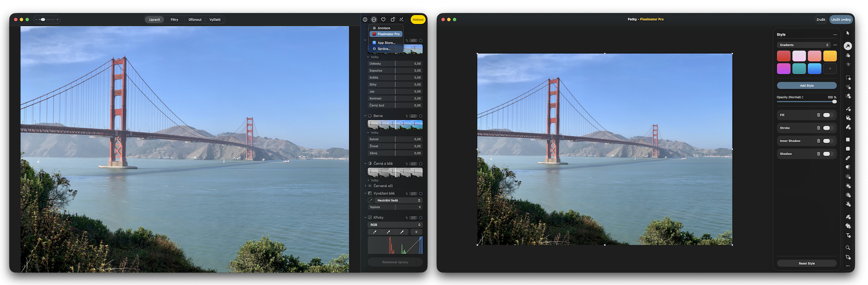Click the Type text tool icon

848,235
